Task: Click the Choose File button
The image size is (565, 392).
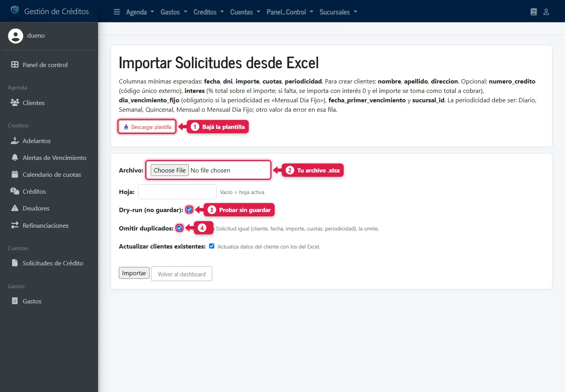Action: pyautogui.click(x=169, y=170)
